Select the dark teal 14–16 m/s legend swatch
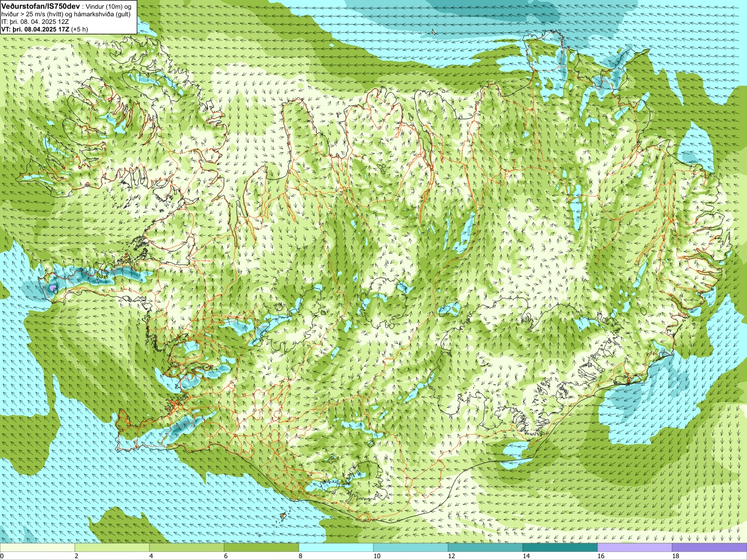The width and height of the screenshot is (747, 560). coord(560,548)
